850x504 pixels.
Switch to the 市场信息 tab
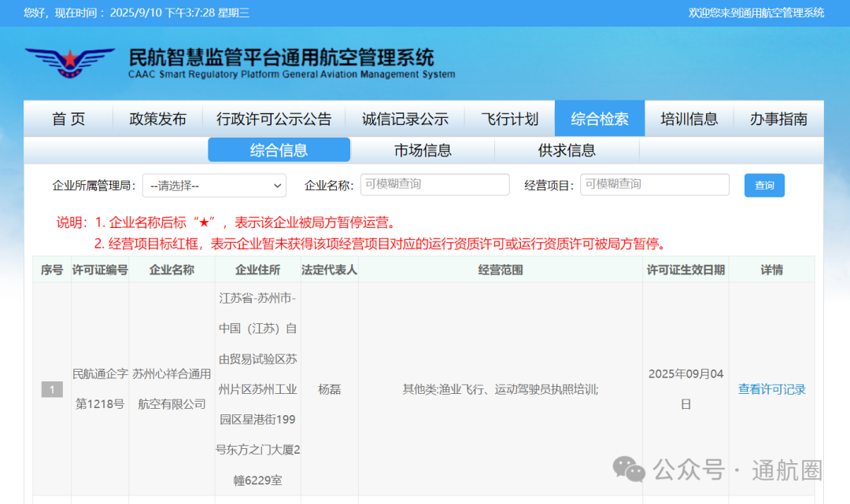[423, 149]
